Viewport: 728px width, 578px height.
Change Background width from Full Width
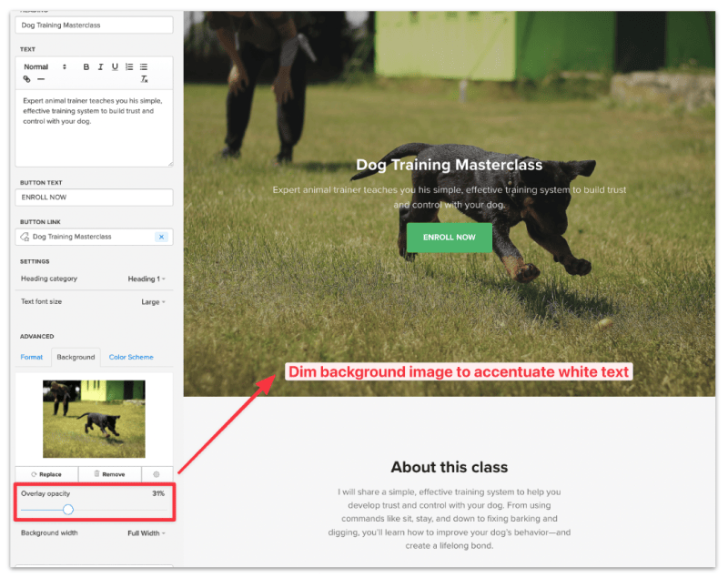(x=145, y=533)
